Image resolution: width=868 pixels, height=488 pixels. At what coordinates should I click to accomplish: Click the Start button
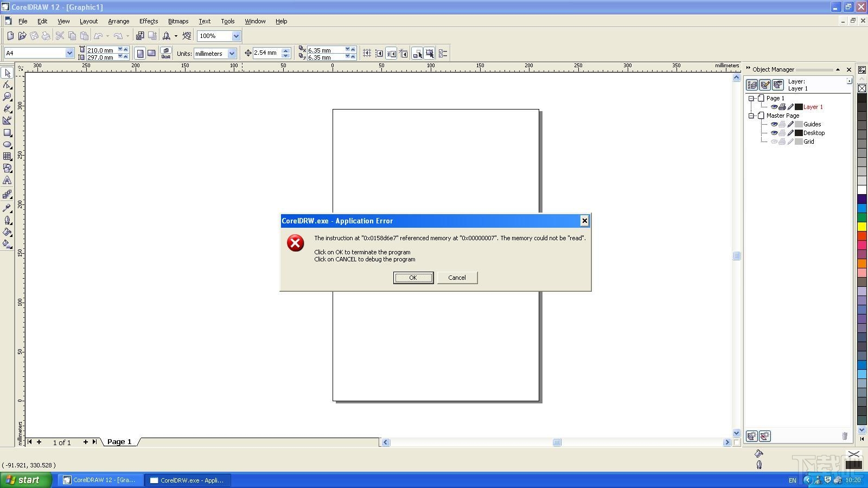click(x=25, y=480)
